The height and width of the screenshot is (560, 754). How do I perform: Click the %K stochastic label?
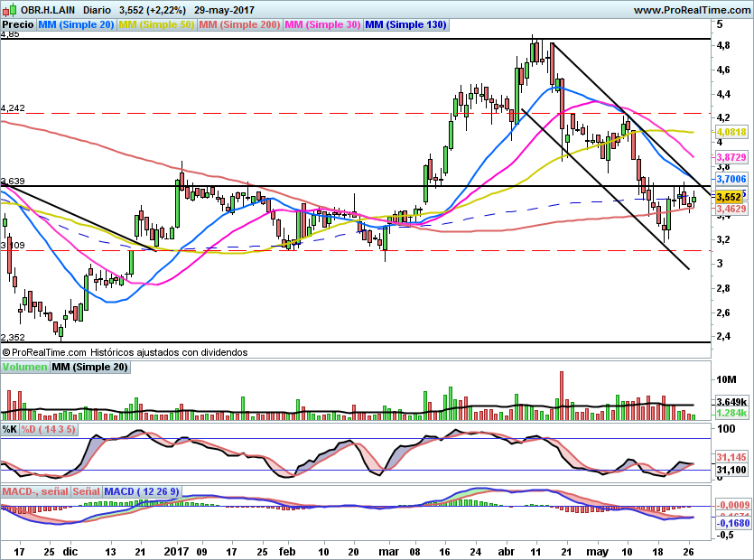[10, 429]
